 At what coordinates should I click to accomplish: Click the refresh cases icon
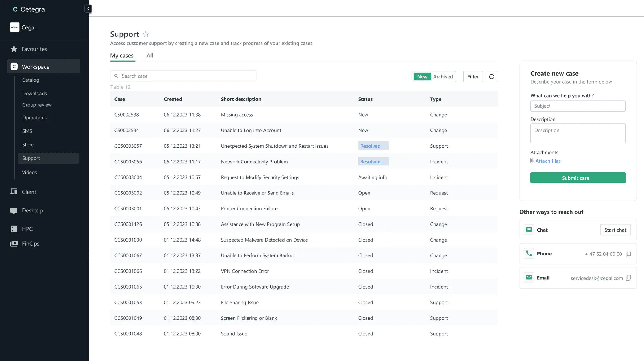[x=492, y=76]
